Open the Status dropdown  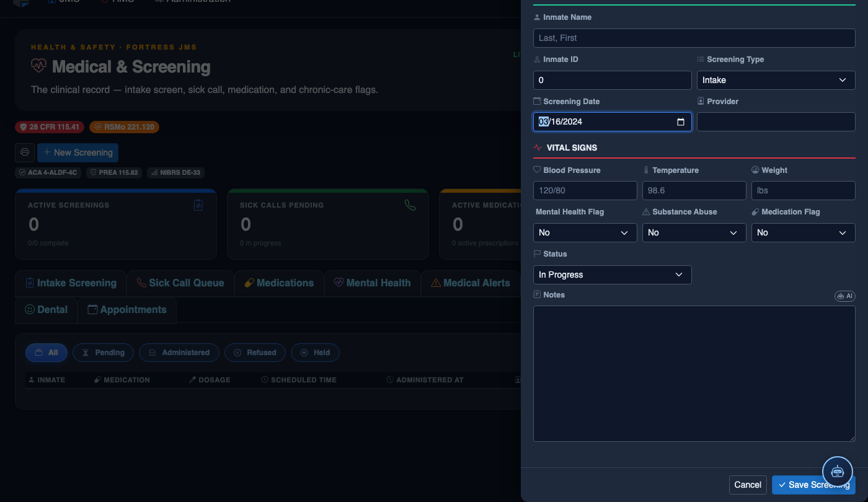pos(612,275)
